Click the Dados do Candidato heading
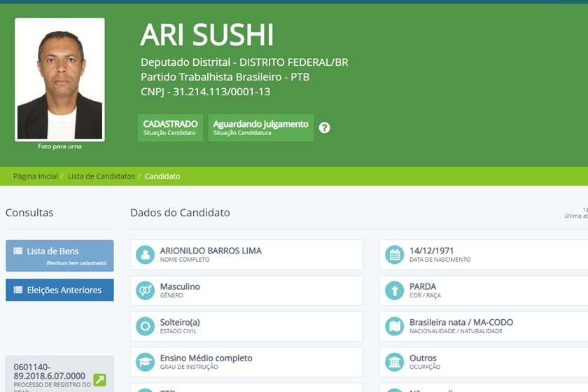The image size is (588, 392). [180, 213]
